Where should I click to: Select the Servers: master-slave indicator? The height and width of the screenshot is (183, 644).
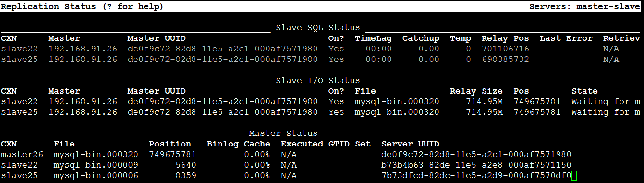pos(584,7)
